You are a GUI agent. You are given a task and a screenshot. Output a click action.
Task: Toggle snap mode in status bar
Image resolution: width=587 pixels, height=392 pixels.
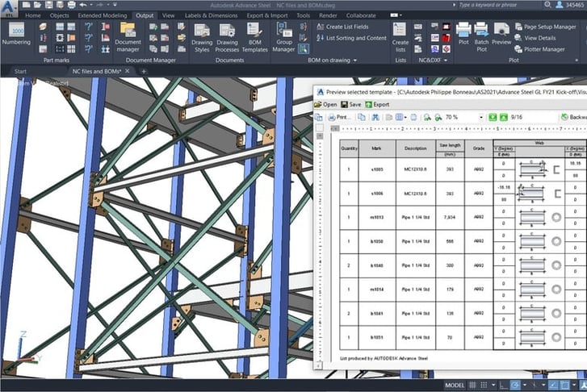coord(484,385)
